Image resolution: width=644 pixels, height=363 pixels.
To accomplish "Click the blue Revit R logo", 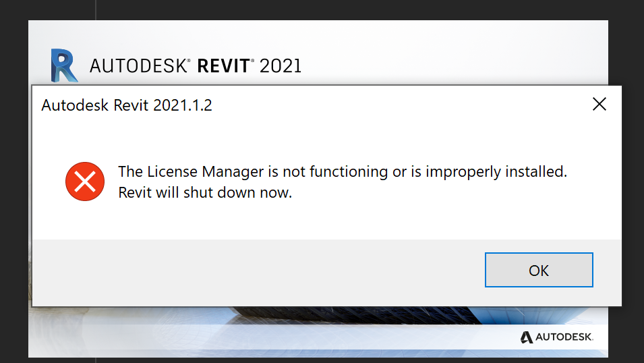I will click(x=63, y=65).
